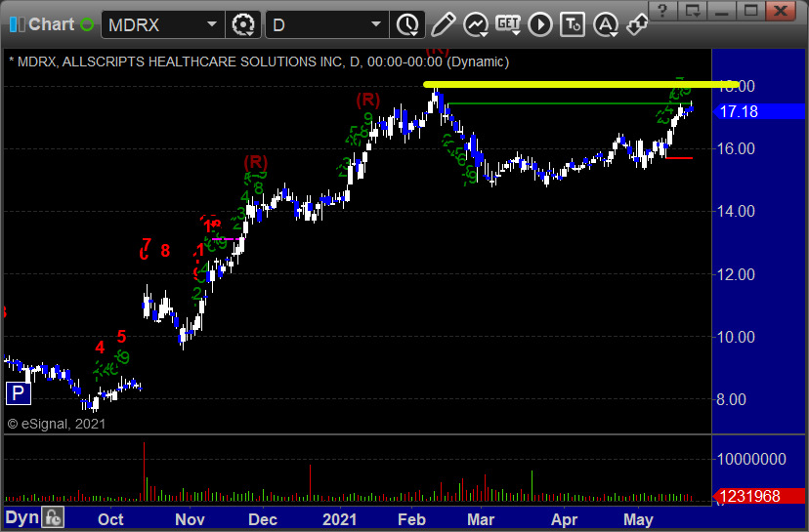Click the red number 8 count marker
The image size is (809, 532).
pos(165,251)
